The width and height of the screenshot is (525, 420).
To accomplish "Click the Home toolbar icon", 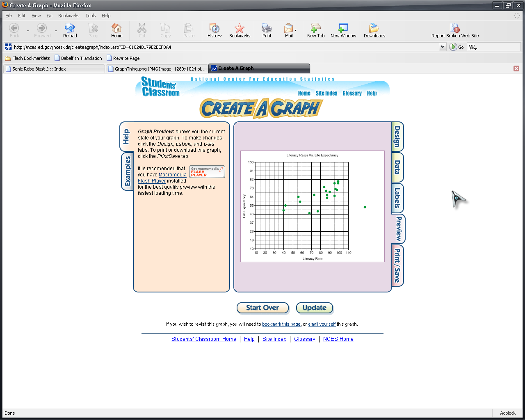I will [116, 28].
